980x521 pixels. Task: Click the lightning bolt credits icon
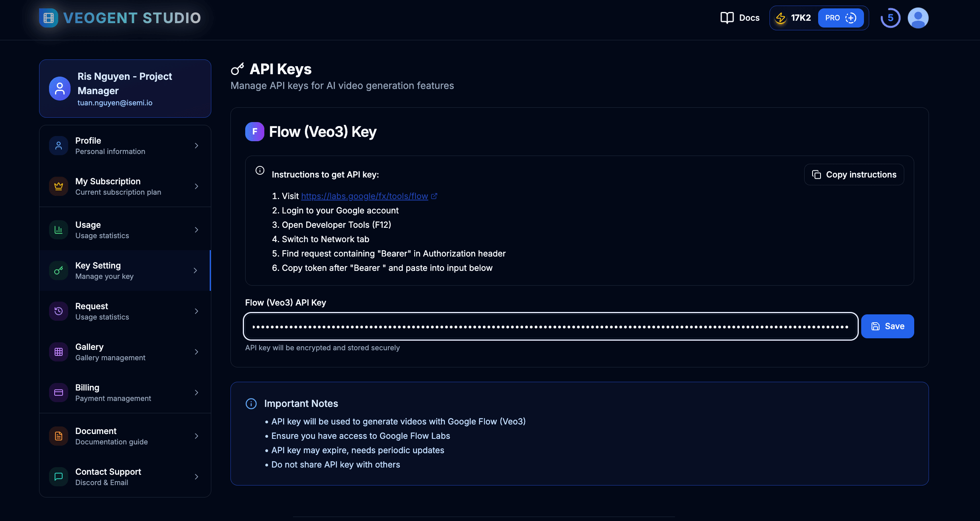[781, 18]
